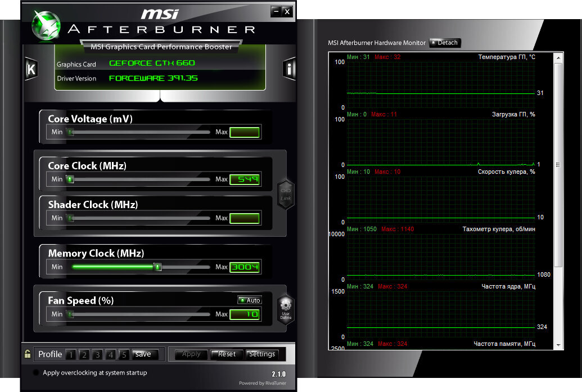Click the Shader Clock value field
582x392 pixels.
(245, 218)
